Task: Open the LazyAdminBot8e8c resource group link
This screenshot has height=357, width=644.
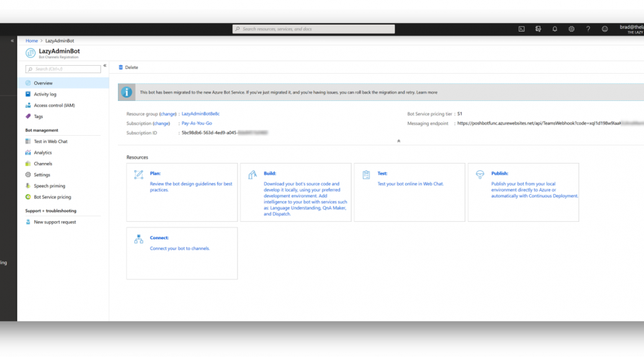Action: [200, 113]
